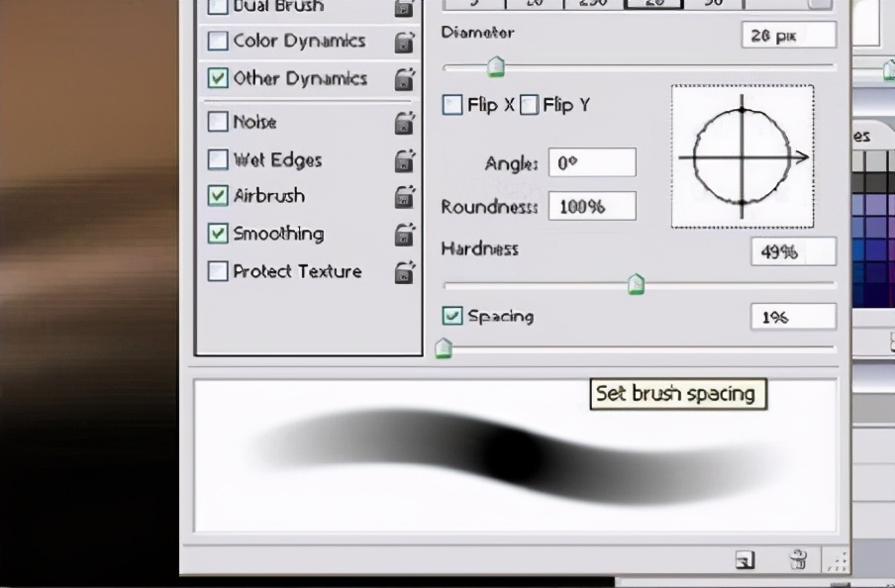895x588 pixels.
Task: Click the panel resize grip corner
Action: pos(837,561)
